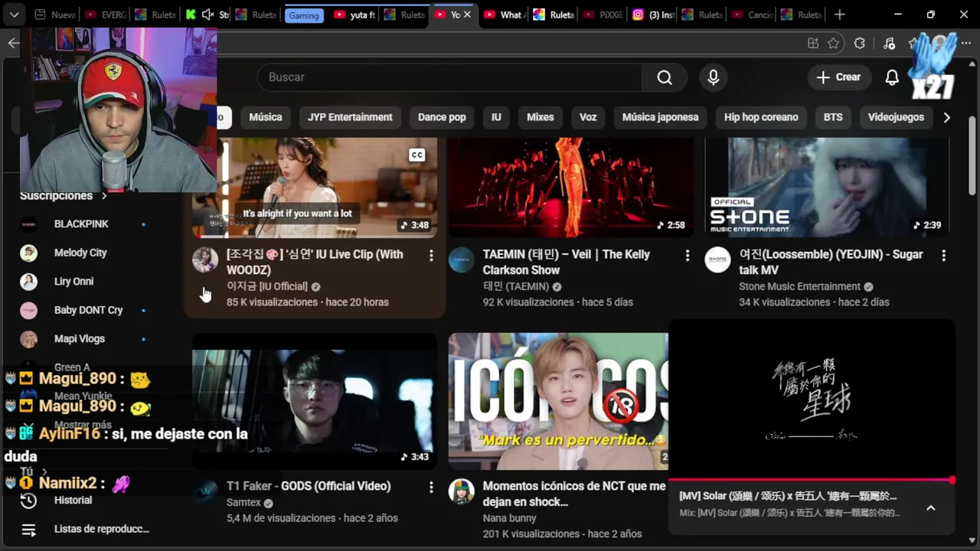Go back with the browser back arrow

coord(13,44)
